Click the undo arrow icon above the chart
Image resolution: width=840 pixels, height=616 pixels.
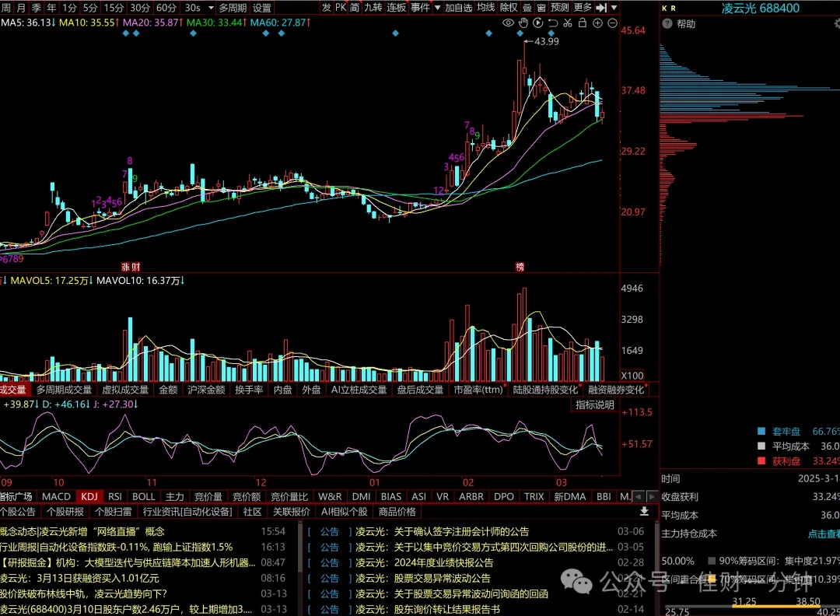click(553, 23)
